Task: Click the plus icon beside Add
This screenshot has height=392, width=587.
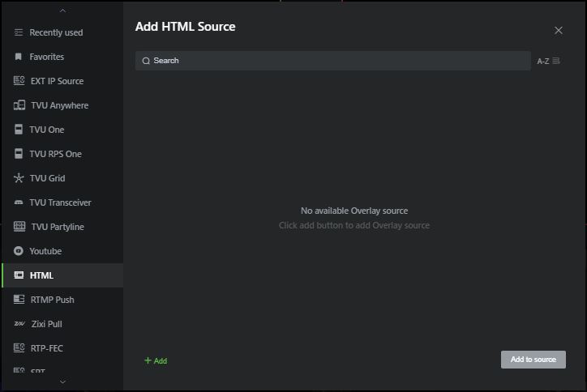Action: (x=148, y=360)
